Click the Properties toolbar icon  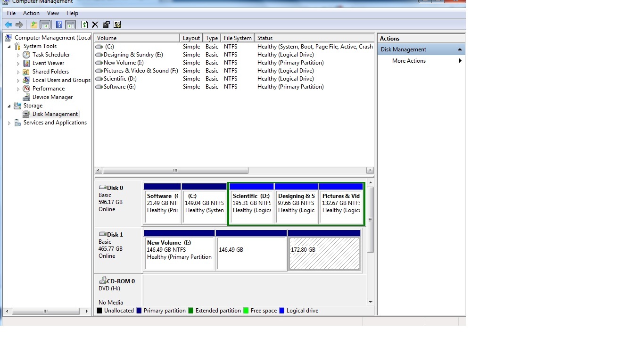tap(106, 25)
